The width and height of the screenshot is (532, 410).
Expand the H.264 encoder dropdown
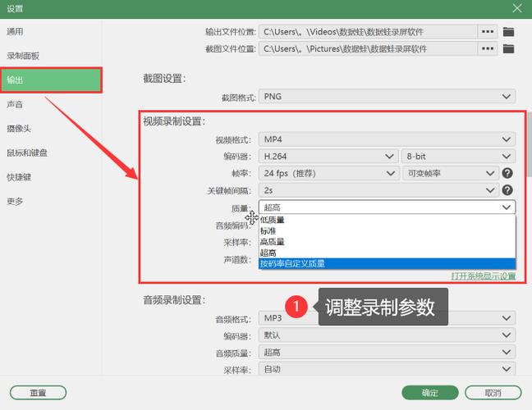point(328,156)
